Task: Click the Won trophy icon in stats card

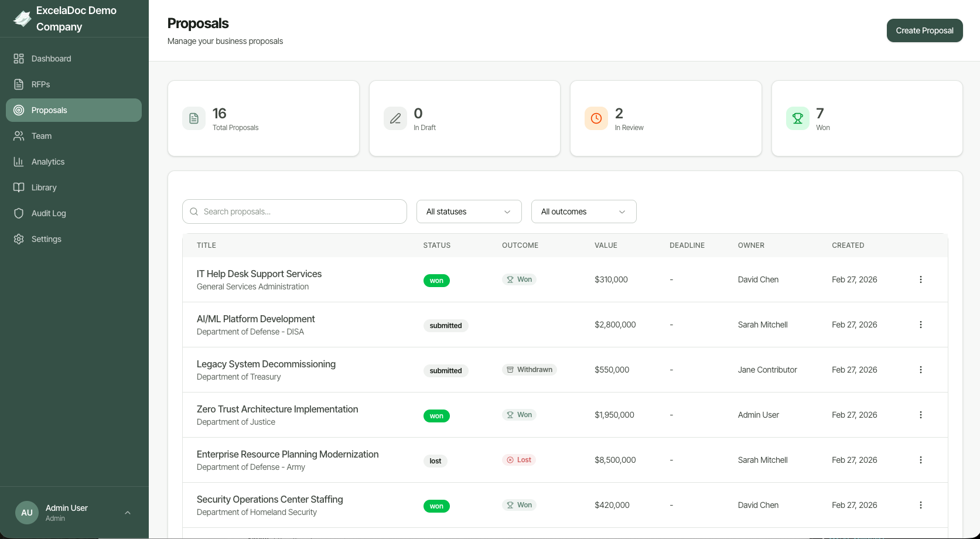Action: click(x=798, y=118)
